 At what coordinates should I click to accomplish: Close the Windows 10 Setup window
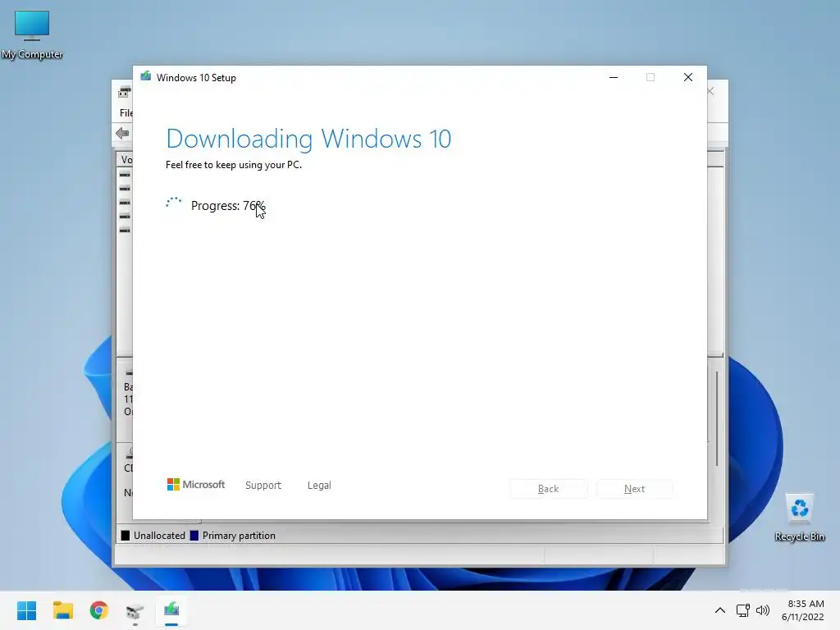[688, 77]
